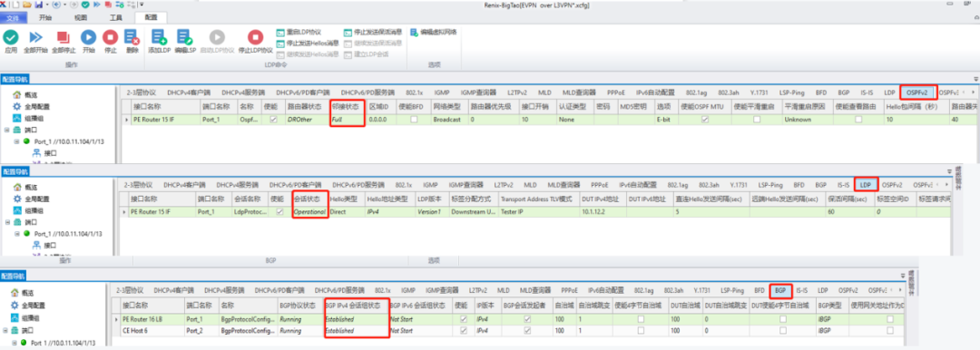
Task: Click the 'Full' neighbor state cell
Action: [347, 119]
